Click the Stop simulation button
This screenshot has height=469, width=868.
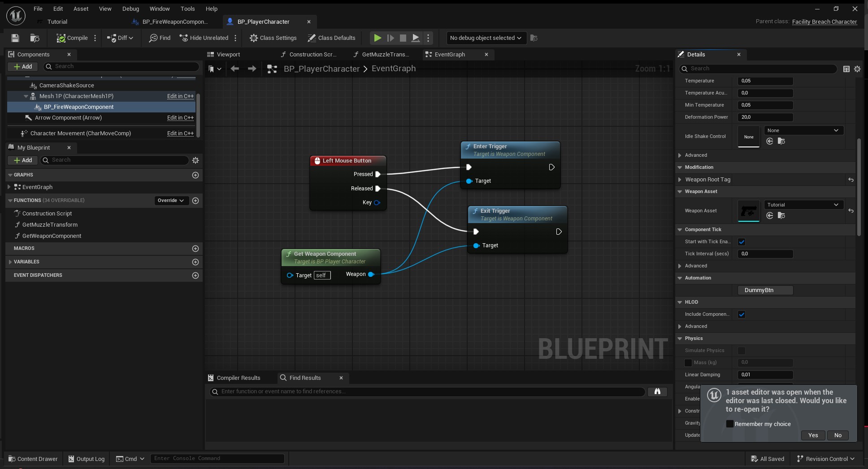(x=403, y=38)
